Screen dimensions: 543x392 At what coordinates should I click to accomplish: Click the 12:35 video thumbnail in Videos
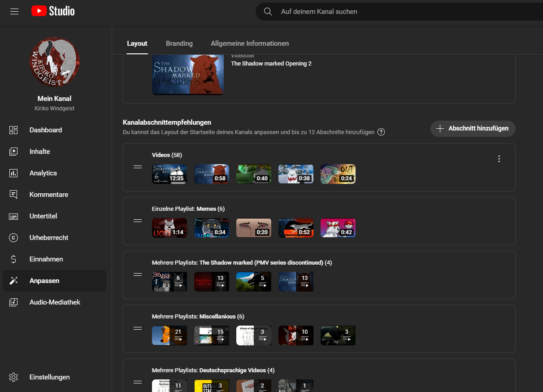click(169, 174)
